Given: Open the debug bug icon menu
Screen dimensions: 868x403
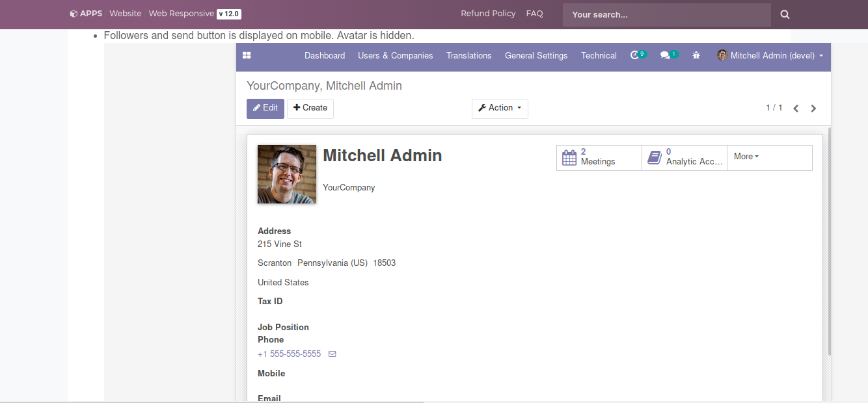Looking at the screenshot, I should click(x=696, y=56).
